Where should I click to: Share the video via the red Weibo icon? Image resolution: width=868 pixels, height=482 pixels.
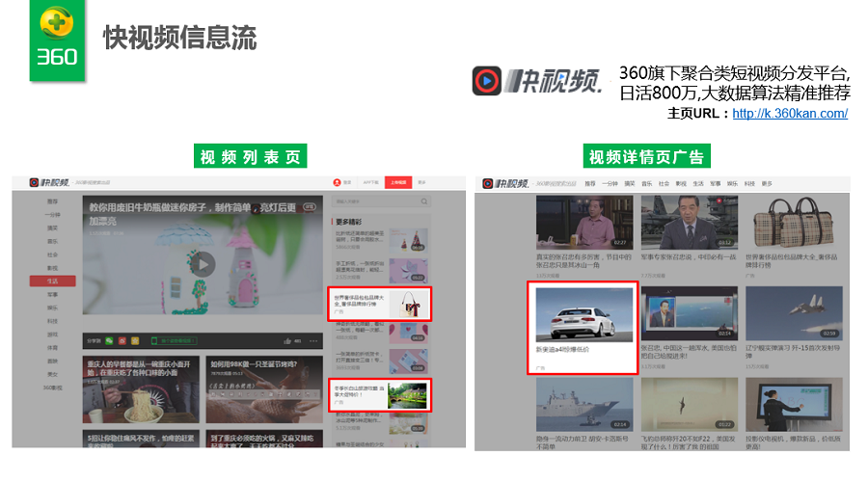(x=122, y=341)
